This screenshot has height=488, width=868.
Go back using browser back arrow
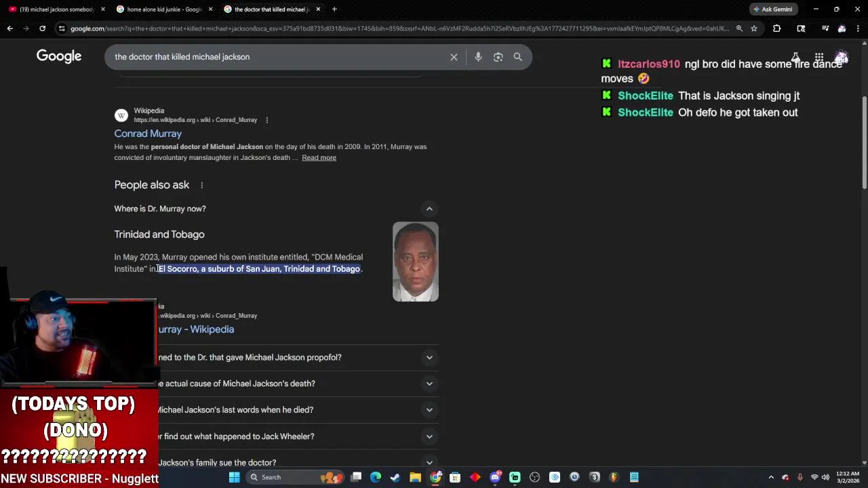9,28
